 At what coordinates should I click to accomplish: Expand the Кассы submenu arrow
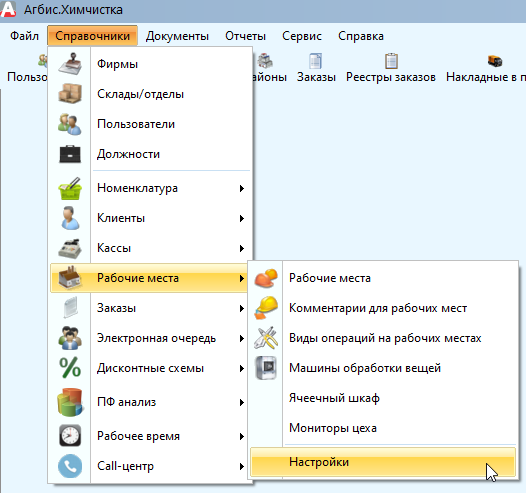pos(242,248)
